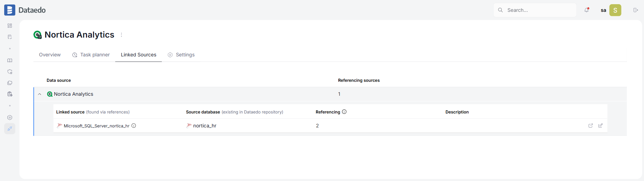
Task: Open the Settings tab
Action: tap(181, 55)
